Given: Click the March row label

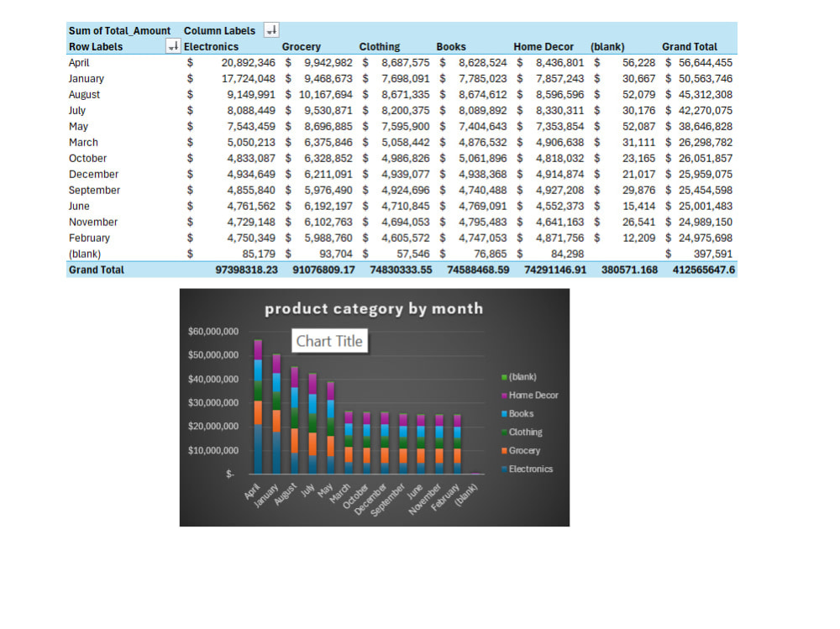Looking at the screenshot, I should 83,143.
